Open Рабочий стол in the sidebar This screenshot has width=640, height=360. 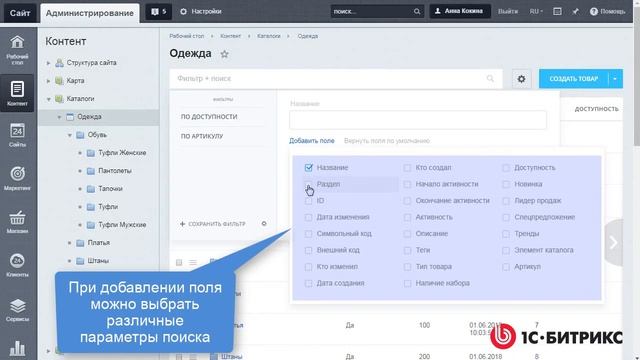click(x=17, y=50)
